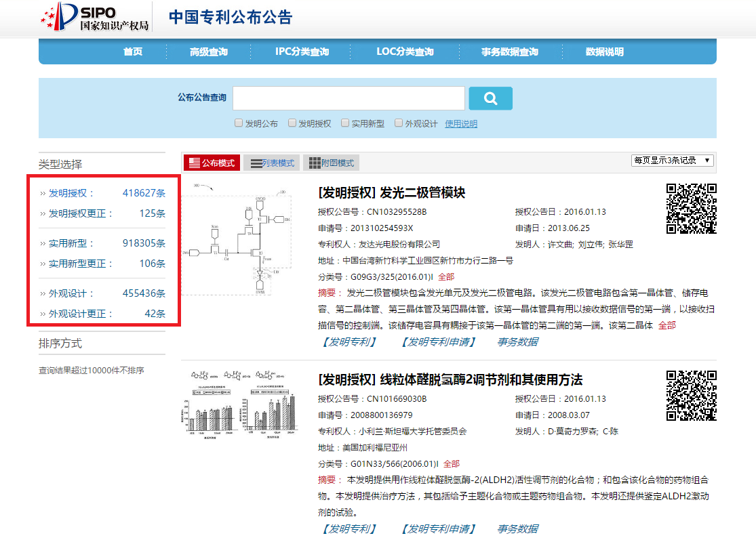Screen dimensions: 756x540
Task: Check the 发明公布 checkbox
Action: click(x=239, y=123)
